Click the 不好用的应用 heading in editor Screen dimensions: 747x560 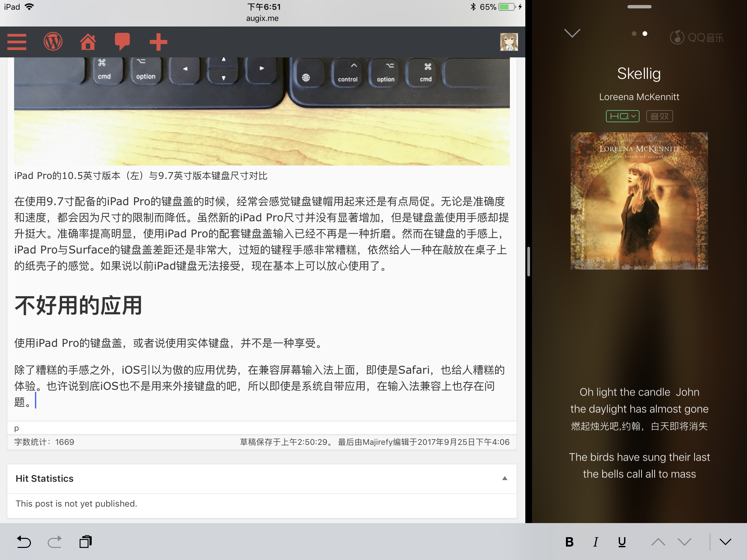tap(78, 305)
